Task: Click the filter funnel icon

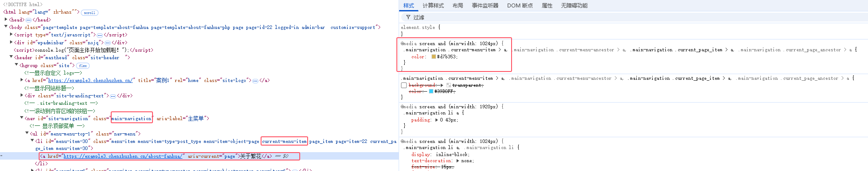Action: (408, 17)
